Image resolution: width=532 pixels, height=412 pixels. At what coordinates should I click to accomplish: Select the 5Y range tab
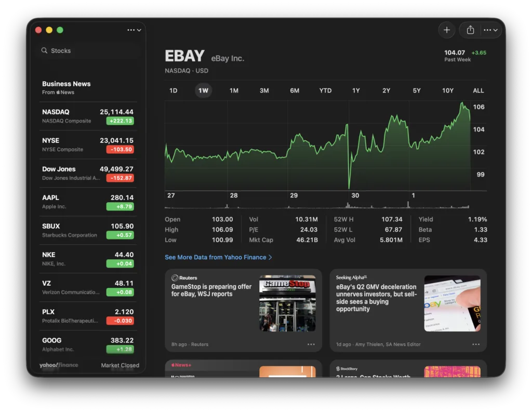[417, 90]
